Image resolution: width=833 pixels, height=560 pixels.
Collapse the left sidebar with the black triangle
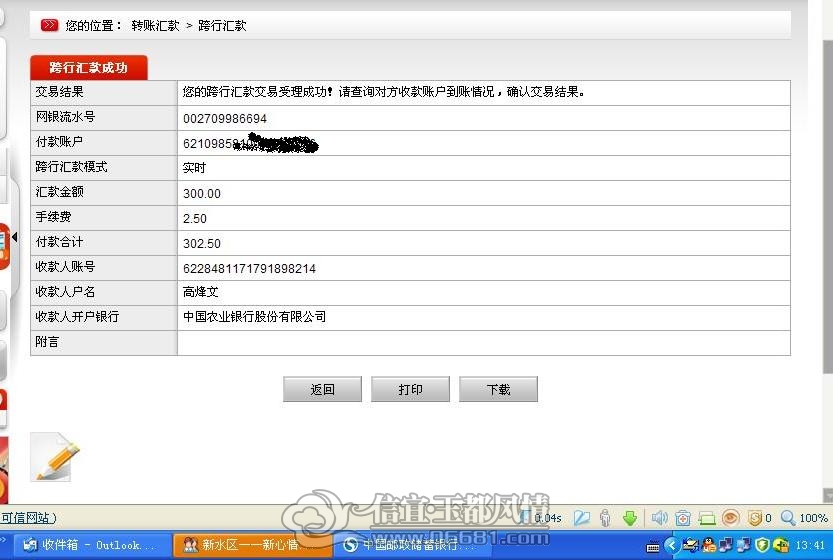pyautogui.click(x=15, y=237)
